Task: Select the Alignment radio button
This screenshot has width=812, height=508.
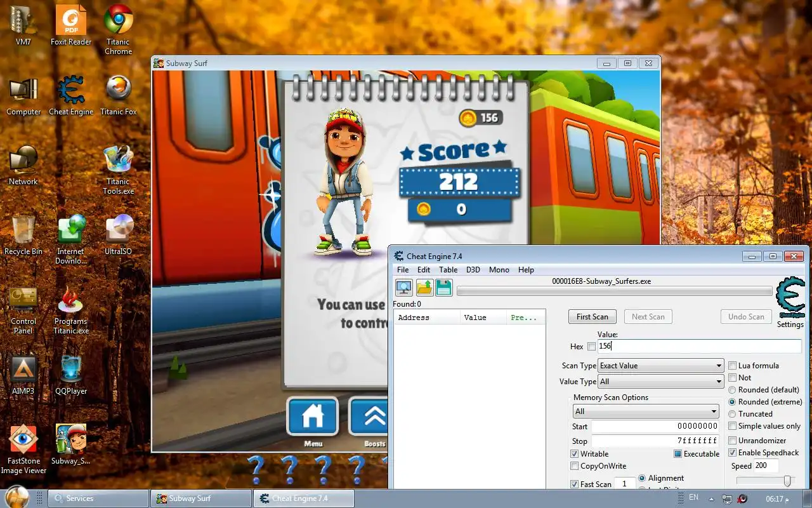Action: click(642, 478)
